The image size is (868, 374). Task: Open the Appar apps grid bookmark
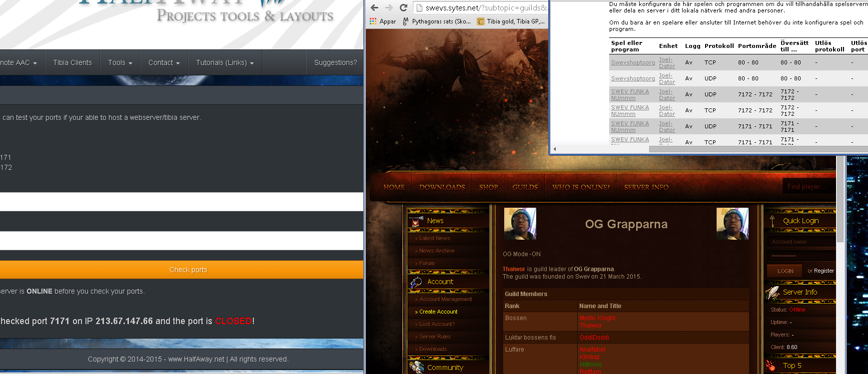tap(383, 21)
